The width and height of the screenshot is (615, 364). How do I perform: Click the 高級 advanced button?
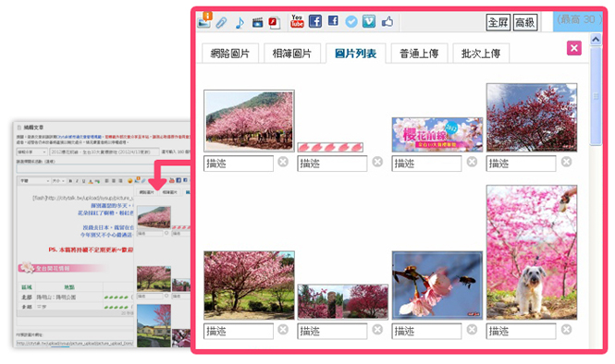(524, 22)
